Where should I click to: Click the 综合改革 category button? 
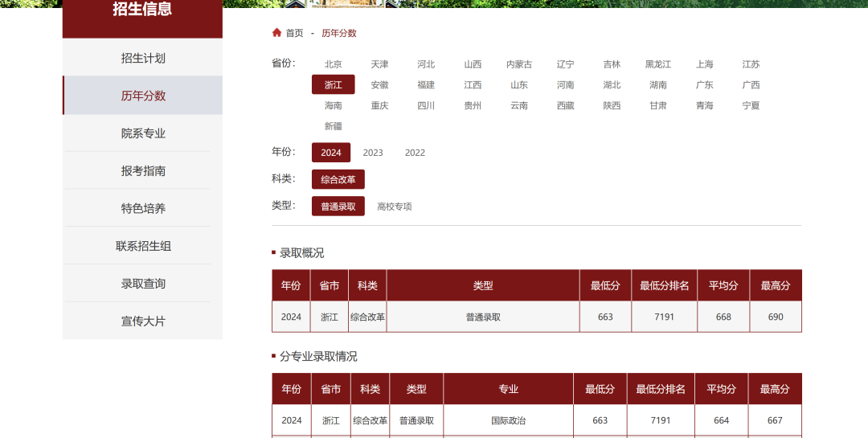(x=338, y=179)
